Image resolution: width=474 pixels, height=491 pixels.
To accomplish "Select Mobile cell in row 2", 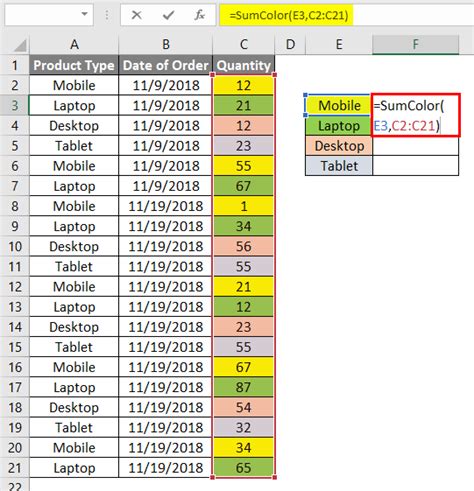I will (x=74, y=85).
